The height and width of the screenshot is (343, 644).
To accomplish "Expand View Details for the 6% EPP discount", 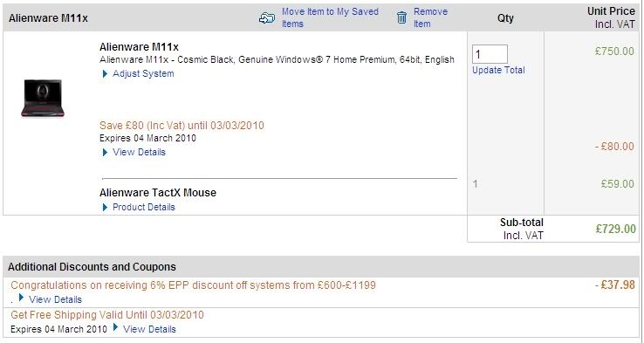I will [x=56, y=299].
